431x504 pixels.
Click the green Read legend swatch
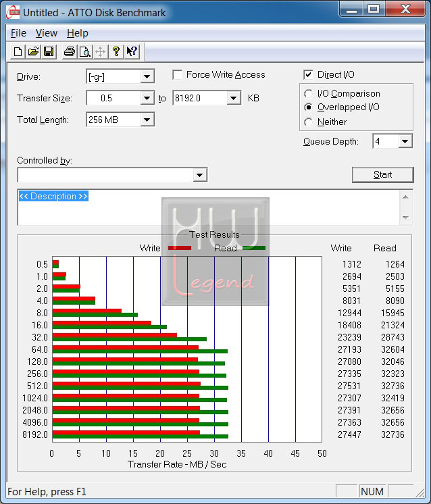point(254,248)
